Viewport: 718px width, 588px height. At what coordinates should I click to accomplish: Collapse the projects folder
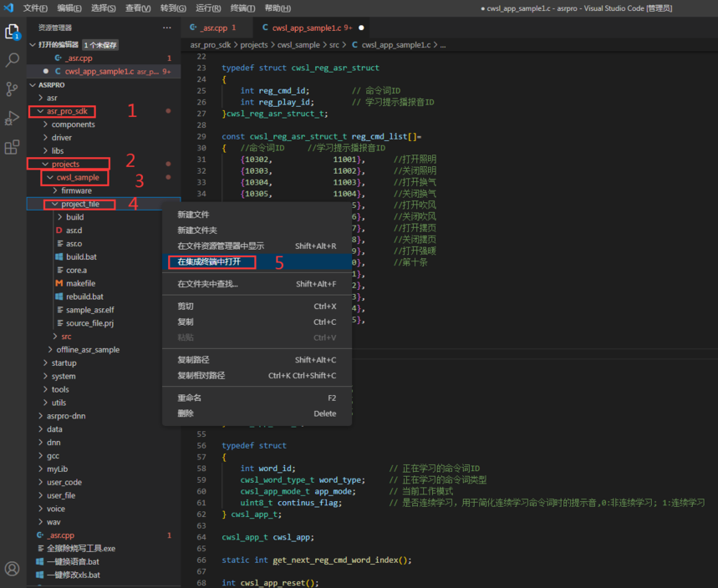pos(45,164)
